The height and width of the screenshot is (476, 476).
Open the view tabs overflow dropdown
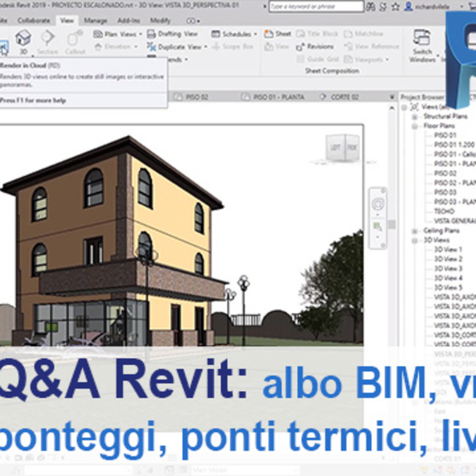coord(392,97)
